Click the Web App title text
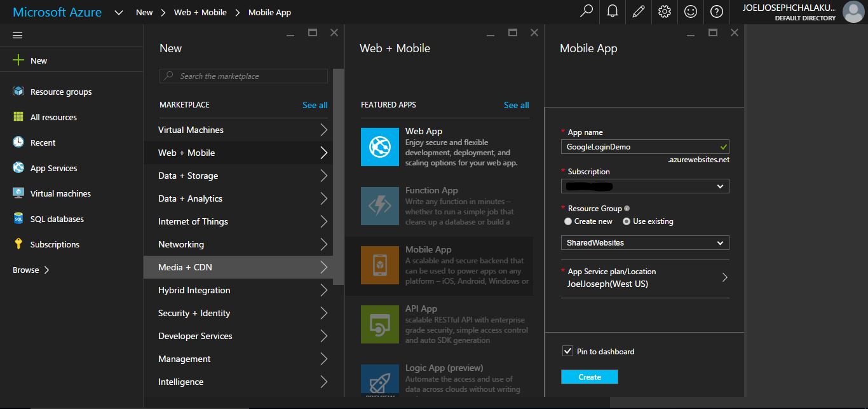Viewport: 868px width, 409px height. point(424,131)
